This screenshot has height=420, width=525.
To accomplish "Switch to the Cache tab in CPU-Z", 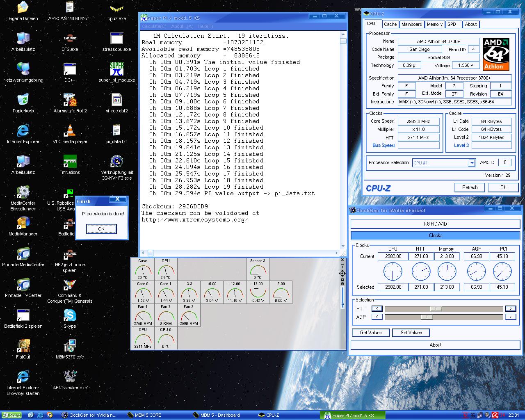I will (x=390, y=24).
